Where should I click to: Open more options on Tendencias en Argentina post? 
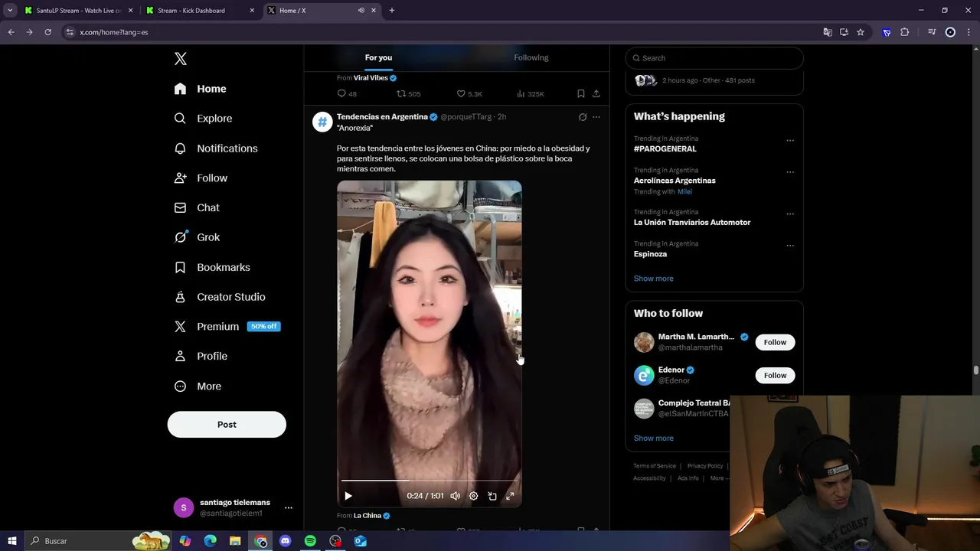coord(596,117)
